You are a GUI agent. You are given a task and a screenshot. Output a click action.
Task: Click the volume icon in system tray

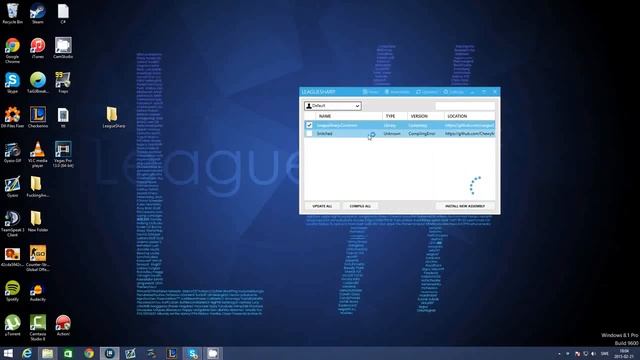click(594, 353)
